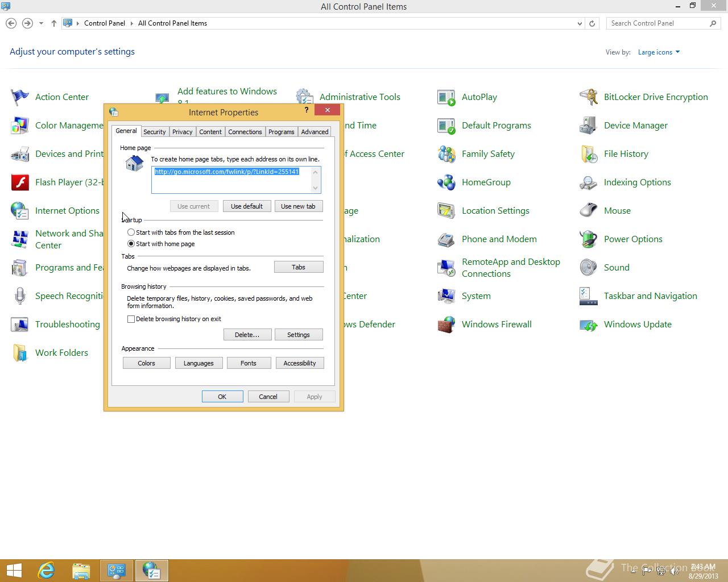Image resolution: width=728 pixels, height=582 pixels.
Task: Switch to the Content tab
Action: (x=210, y=132)
